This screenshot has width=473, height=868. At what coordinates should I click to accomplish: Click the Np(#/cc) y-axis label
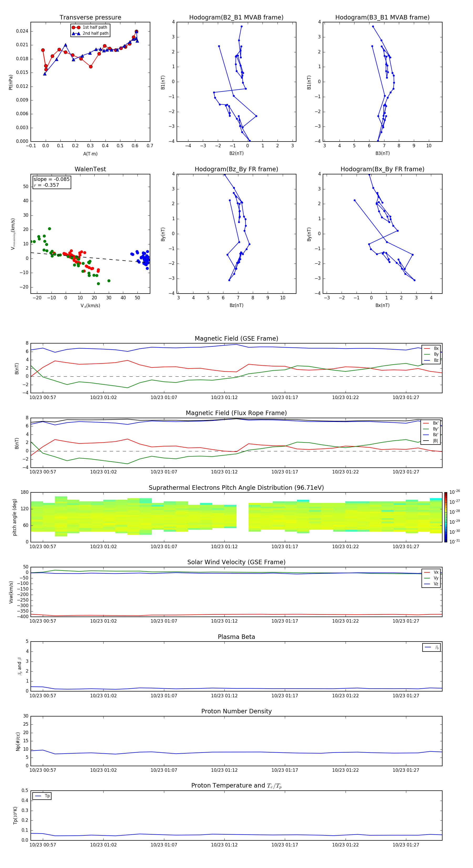(18, 741)
